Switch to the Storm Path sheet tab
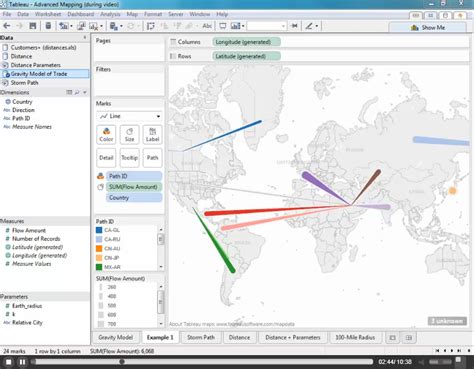 click(201, 337)
